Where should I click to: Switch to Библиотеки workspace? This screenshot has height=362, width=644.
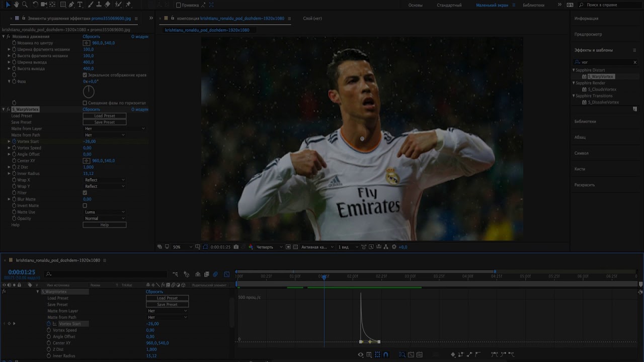[533, 5]
